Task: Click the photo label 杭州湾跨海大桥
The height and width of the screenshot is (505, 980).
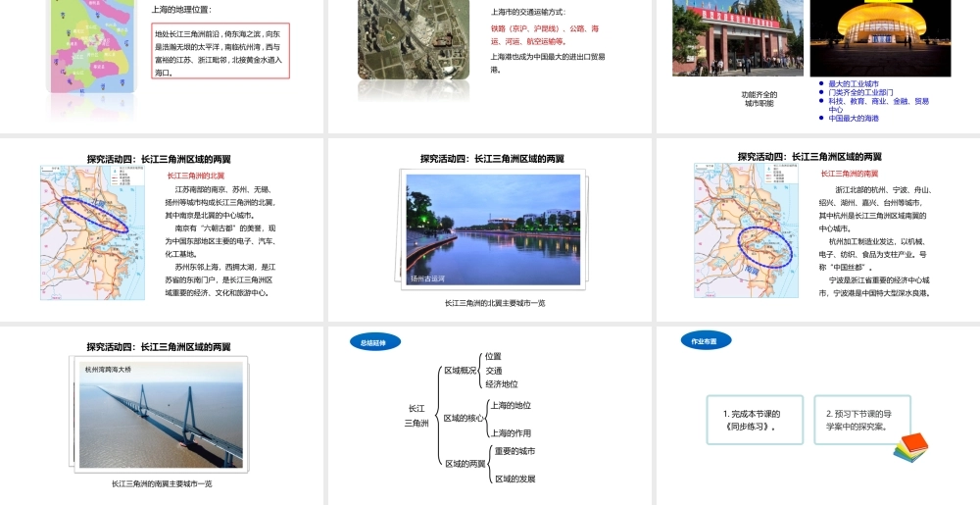Action: pos(109,370)
